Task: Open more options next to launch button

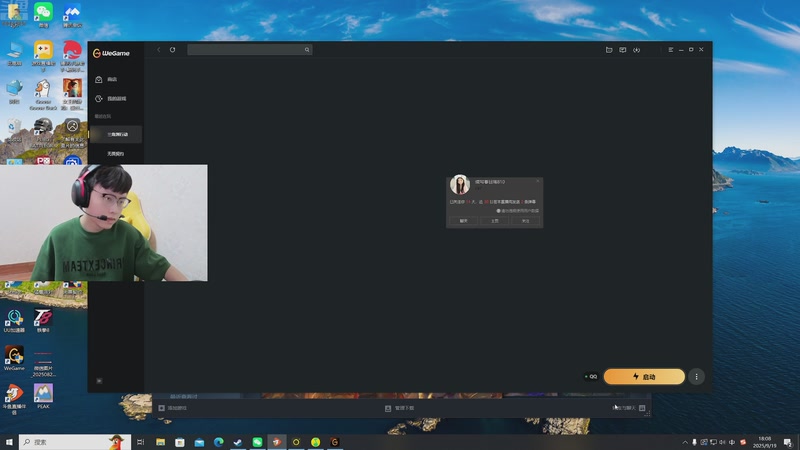Action: [696, 377]
